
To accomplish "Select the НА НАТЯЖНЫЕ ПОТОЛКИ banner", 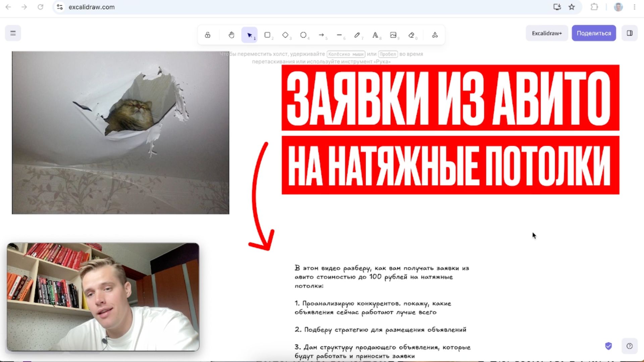I will point(450,165).
